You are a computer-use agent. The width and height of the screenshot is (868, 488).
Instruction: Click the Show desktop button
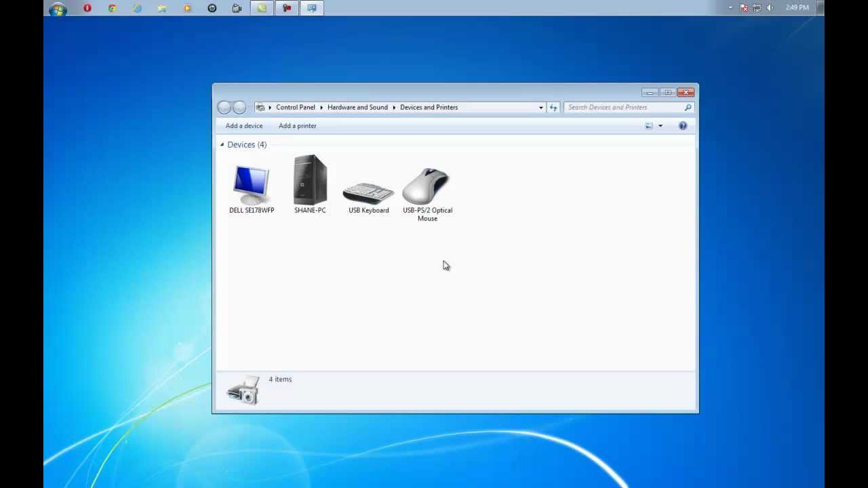[x=820, y=8]
